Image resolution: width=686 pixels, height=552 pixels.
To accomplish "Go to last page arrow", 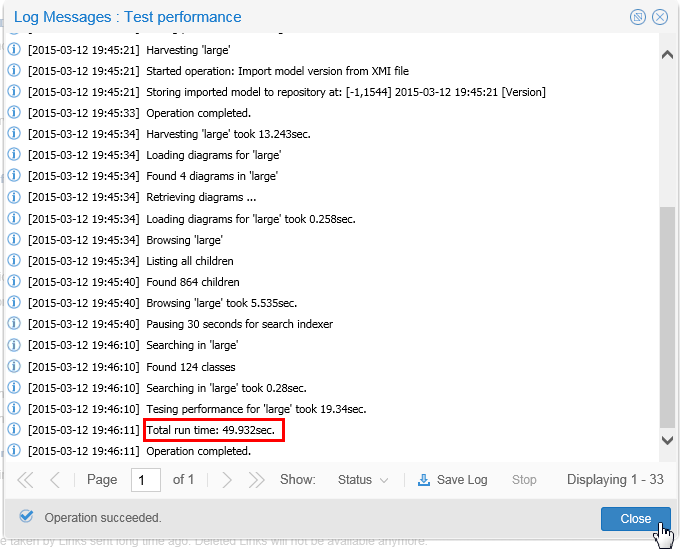I will click(x=256, y=480).
